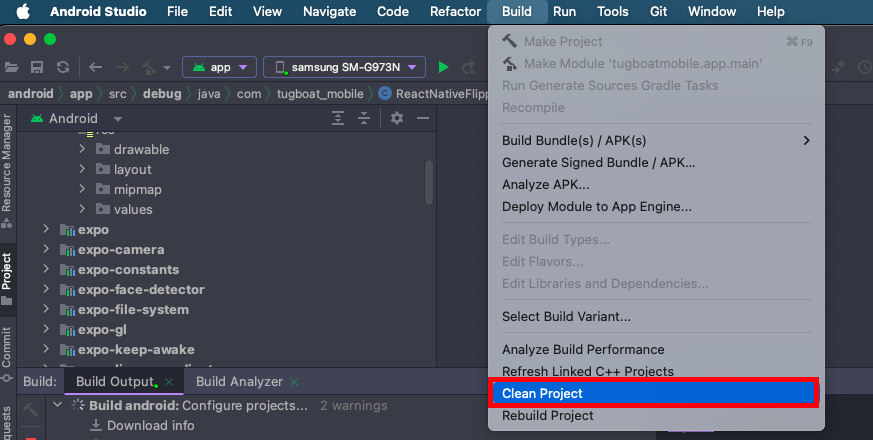Expand the expo-camera module
Screen dimensions: 873x440
pos(46,249)
